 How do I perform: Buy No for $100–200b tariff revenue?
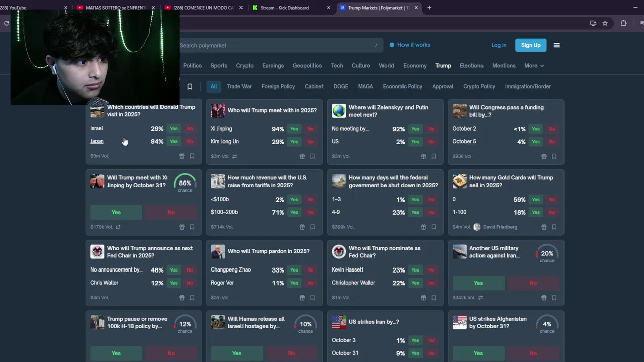click(310, 212)
